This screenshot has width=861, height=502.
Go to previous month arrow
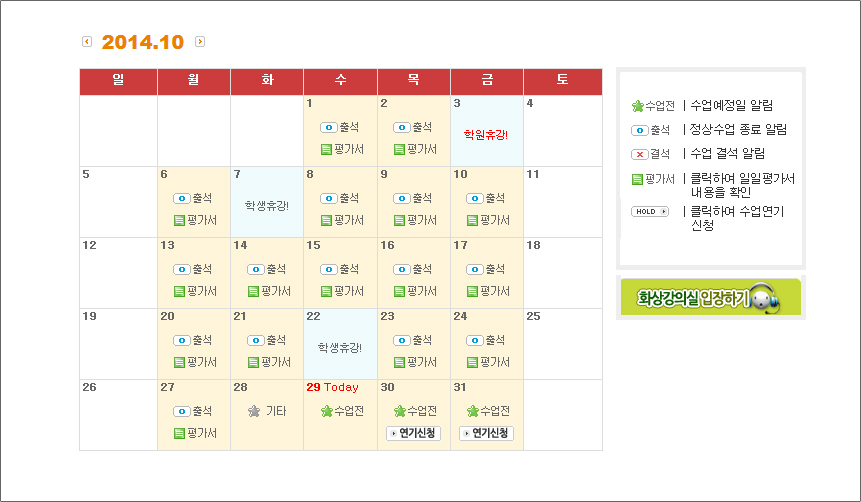(86, 42)
